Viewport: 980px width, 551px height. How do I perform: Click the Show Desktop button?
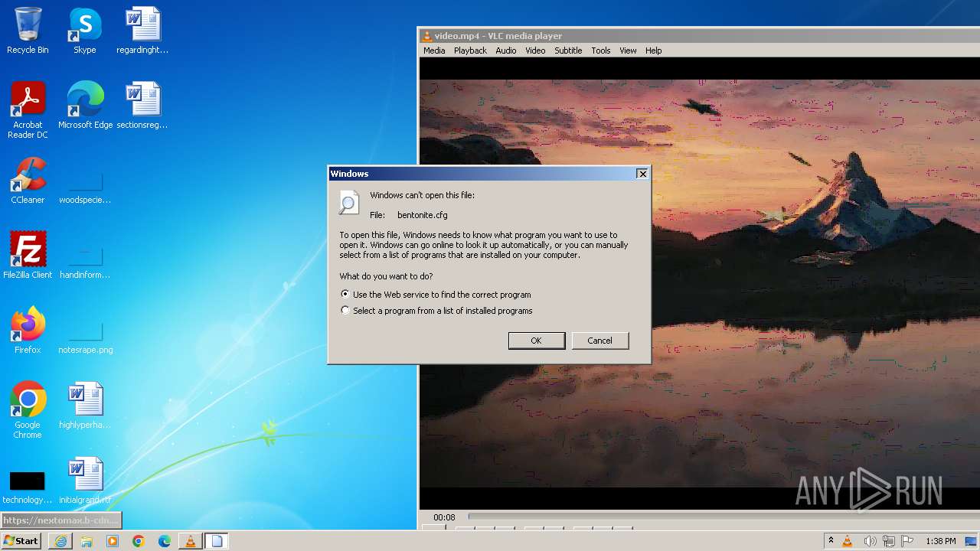click(972, 541)
